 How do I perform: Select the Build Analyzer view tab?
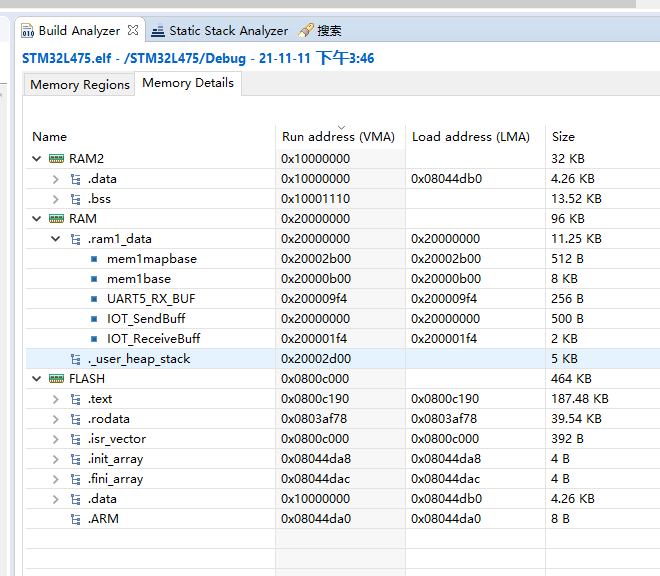(79, 31)
